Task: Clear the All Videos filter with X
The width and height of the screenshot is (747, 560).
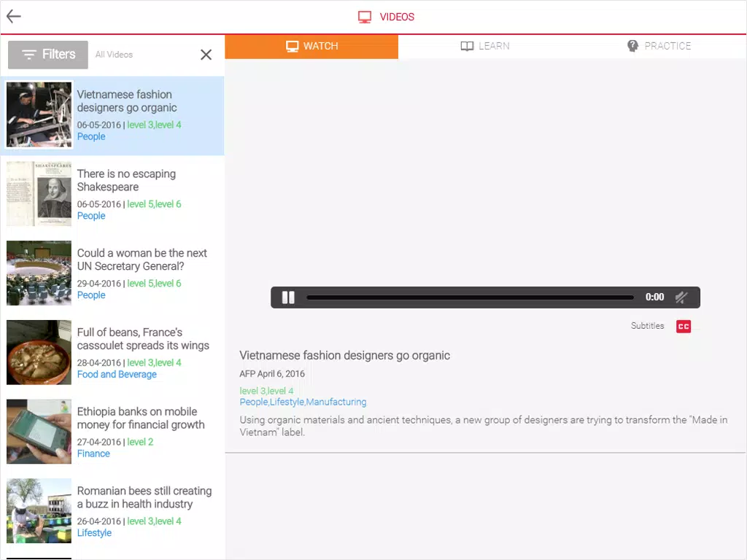Action: (x=206, y=55)
